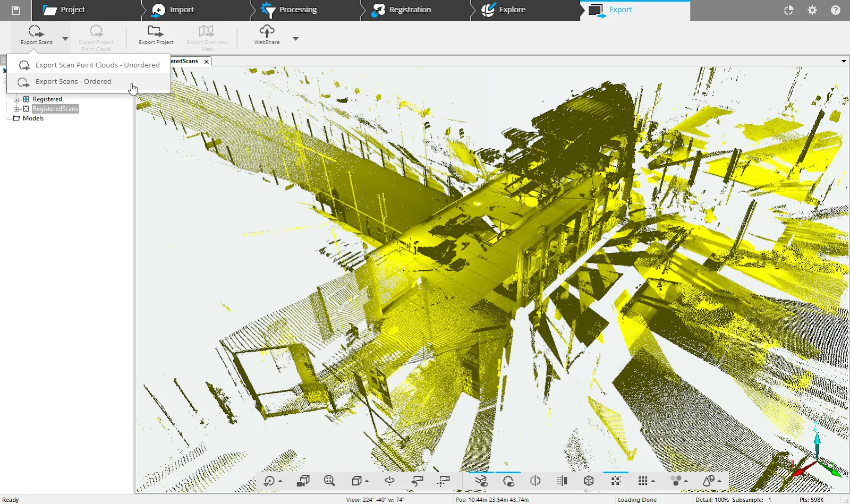Toggle the clipping box bars icon
Viewport: 850px width, 504px height.
point(562,481)
